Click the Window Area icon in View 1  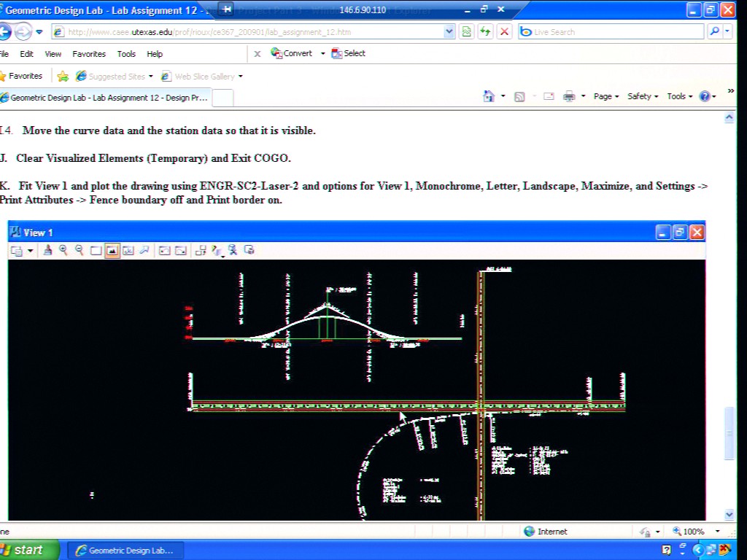(x=96, y=251)
